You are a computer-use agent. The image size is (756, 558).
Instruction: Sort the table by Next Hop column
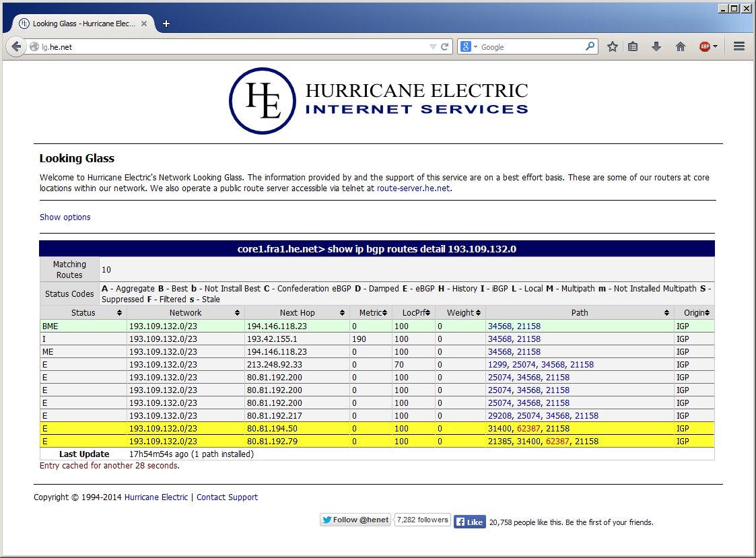click(297, 312)
